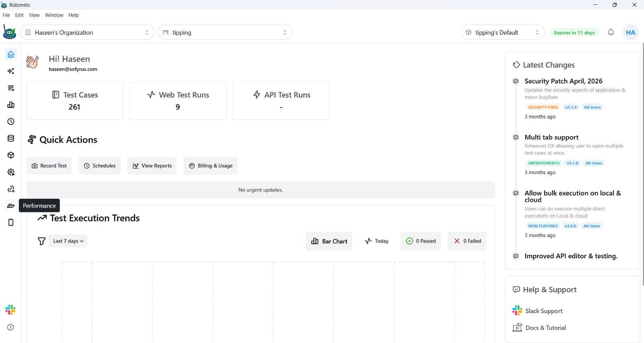This screenshot has height=343, width=644.
Task: Click the IMPROVEMENTS tag
Action: 544,163
